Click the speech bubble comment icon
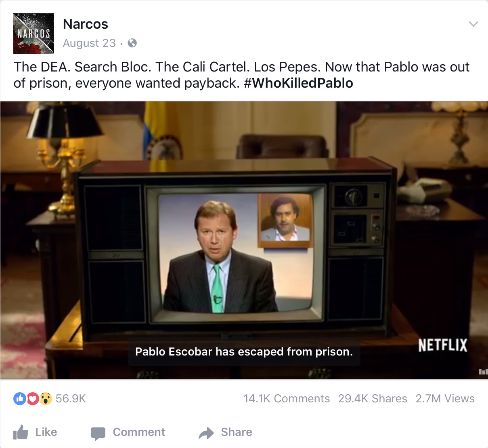 [x=98, y=433]
